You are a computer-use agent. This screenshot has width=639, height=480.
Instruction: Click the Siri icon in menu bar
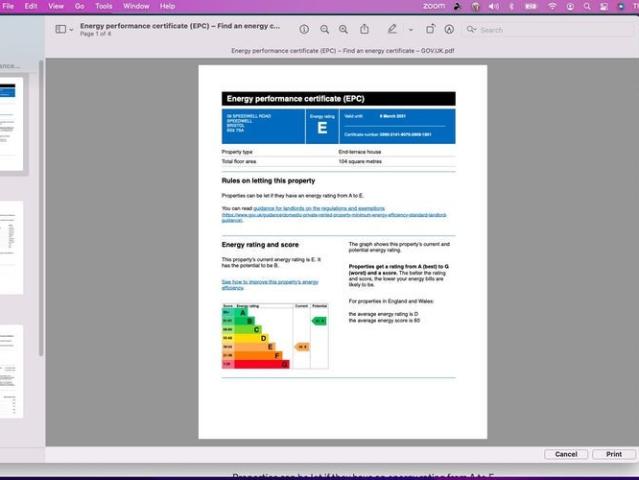621,6
